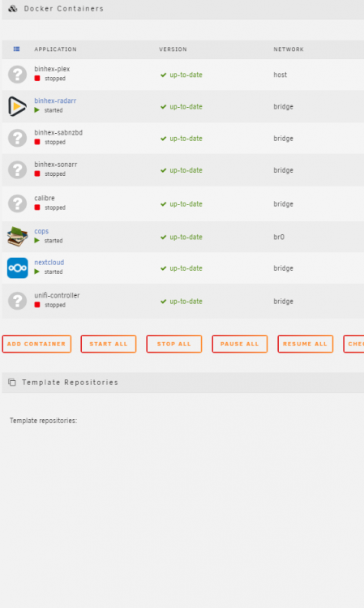The image size is (364, 608).
Task: Click up-to-date text for cops
Action: [x=186, y=237]
